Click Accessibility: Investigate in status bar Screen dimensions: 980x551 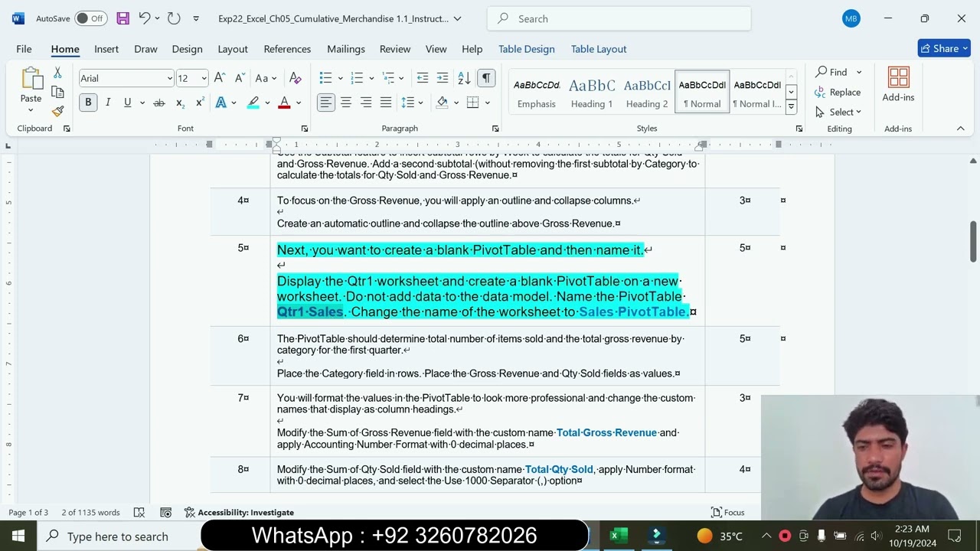click(239, 513)
